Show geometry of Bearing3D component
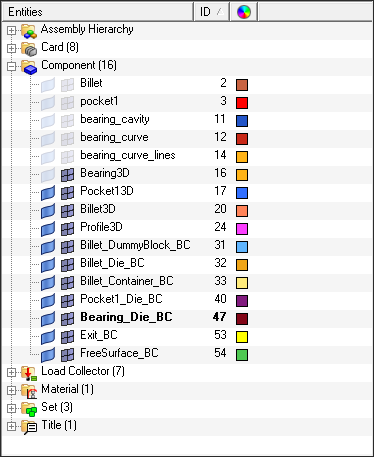This screenshot has height=457, width=374. (48, 175)
